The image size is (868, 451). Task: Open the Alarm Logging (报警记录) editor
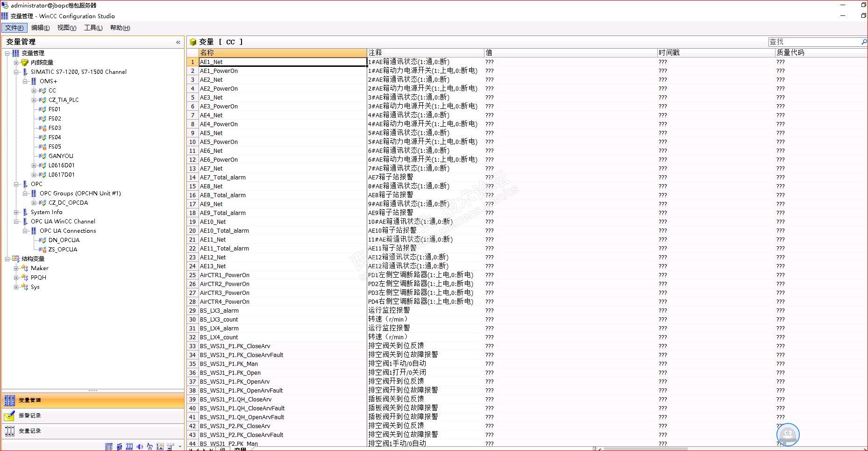click(x=93, y=416)
